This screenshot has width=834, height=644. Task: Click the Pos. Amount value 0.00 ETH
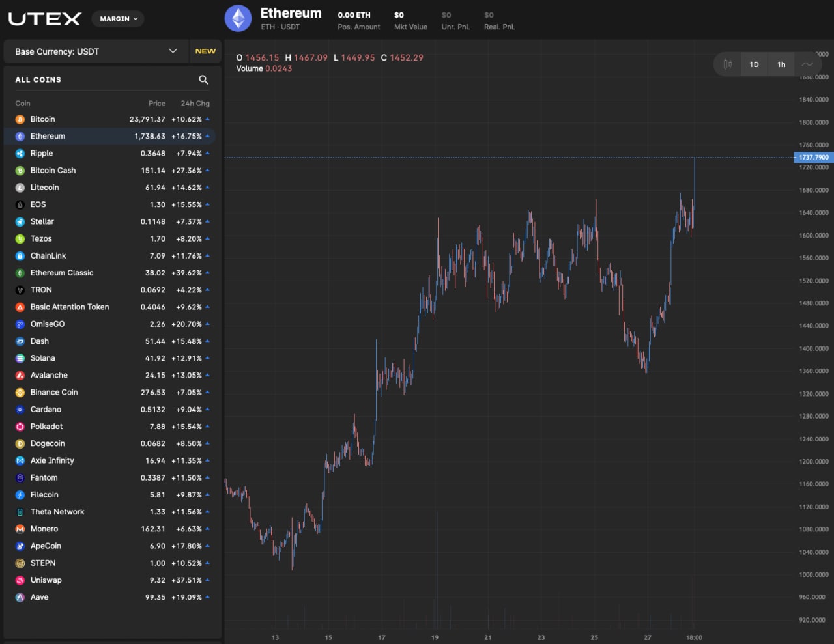(354, 15)
